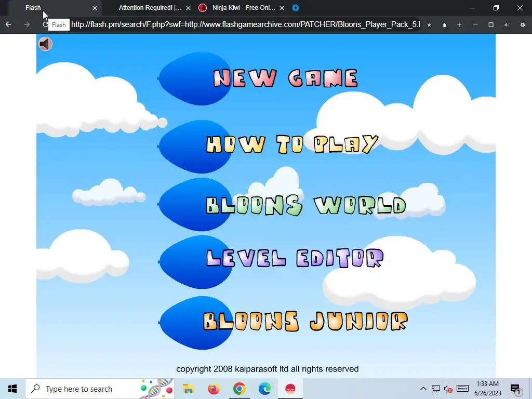This screenshot has height=399, width=532.
Task: Go to browser home page
Action: click(444, 25)
